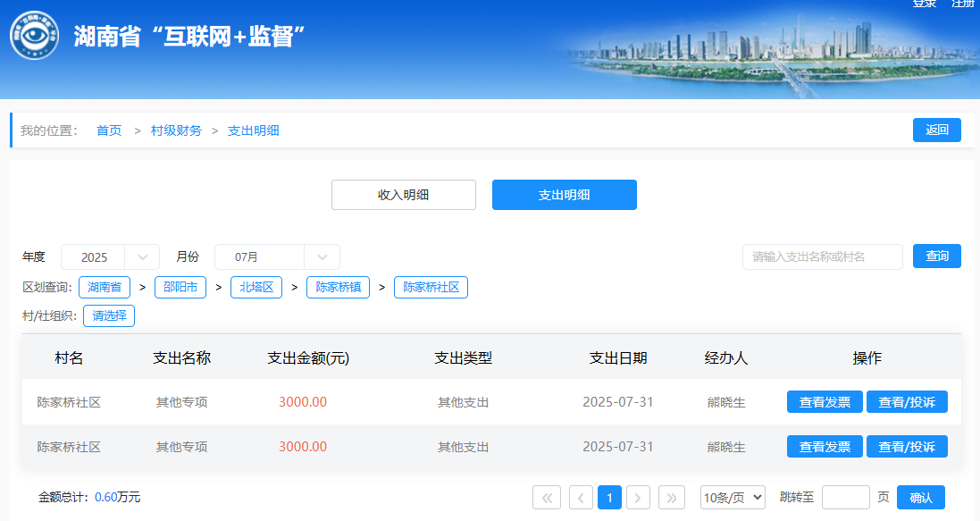Viewport: 980px width, 521px height.
Task: Open the 月份 07月 dropdown
Action: (322, 257)
